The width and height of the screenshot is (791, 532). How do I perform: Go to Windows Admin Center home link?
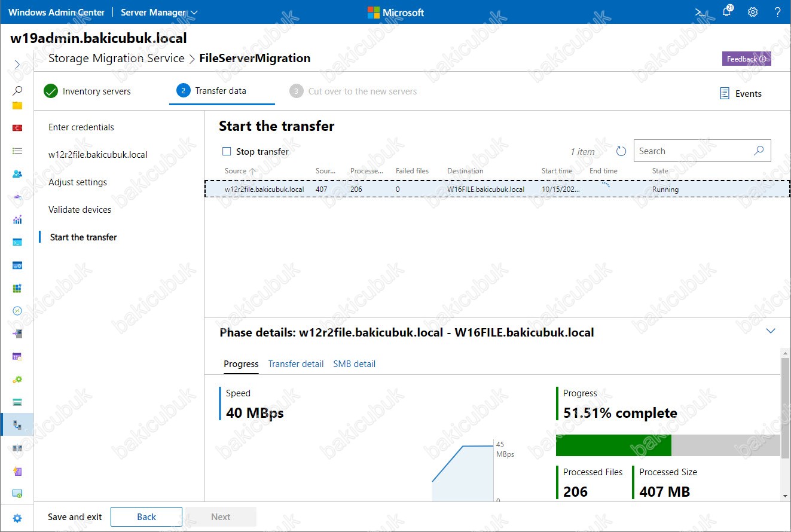tap(57, 12)
